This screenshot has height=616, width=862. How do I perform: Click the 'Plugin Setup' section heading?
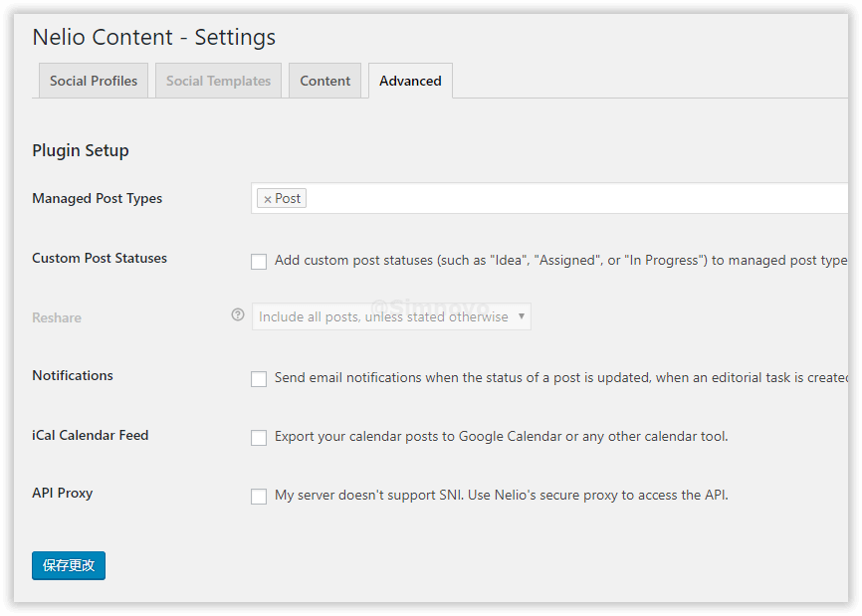point(81,150)
